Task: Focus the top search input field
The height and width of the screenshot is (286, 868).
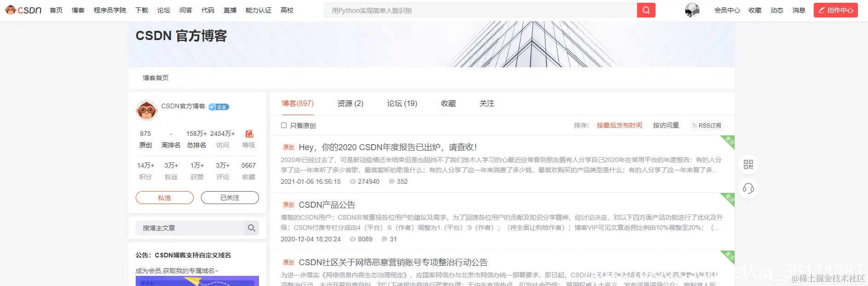Action: point(481,10)
